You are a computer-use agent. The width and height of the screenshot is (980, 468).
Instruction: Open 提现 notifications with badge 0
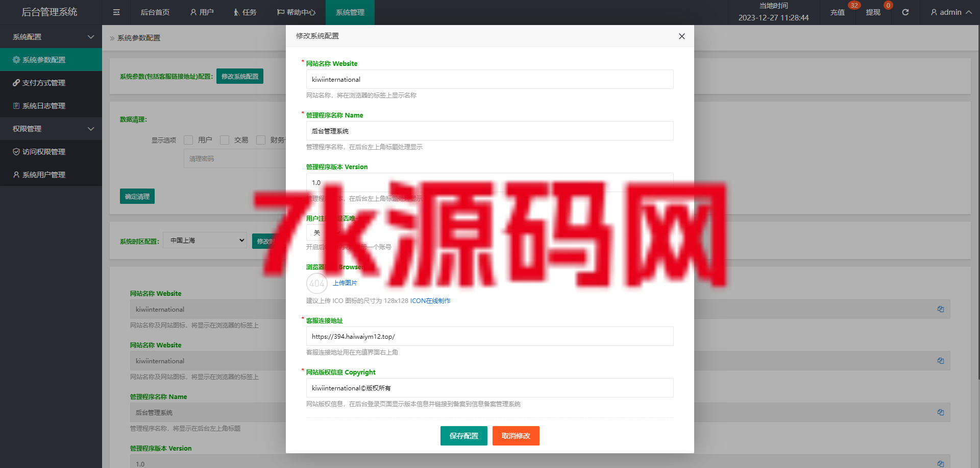click(873, 12)
